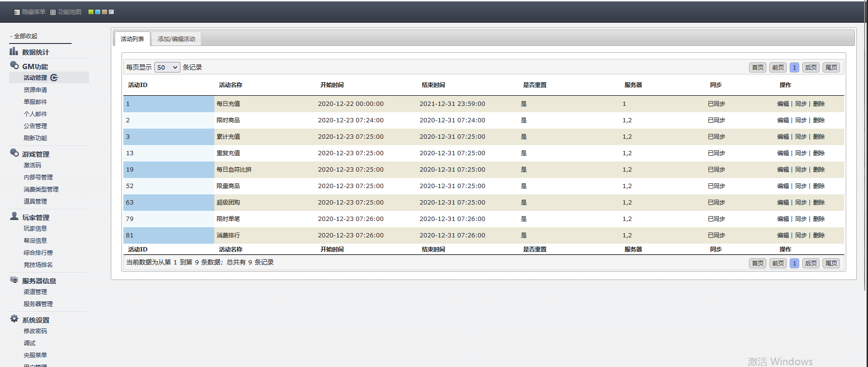Toggle the GM功能 menu section
This screenshot has height=367, width=868.
(35, 67)
